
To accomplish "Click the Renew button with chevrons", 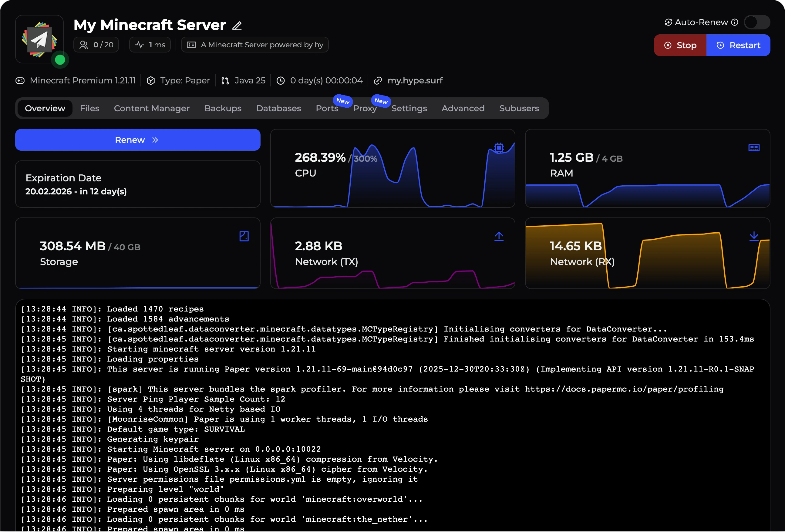I will coord(137,140).
